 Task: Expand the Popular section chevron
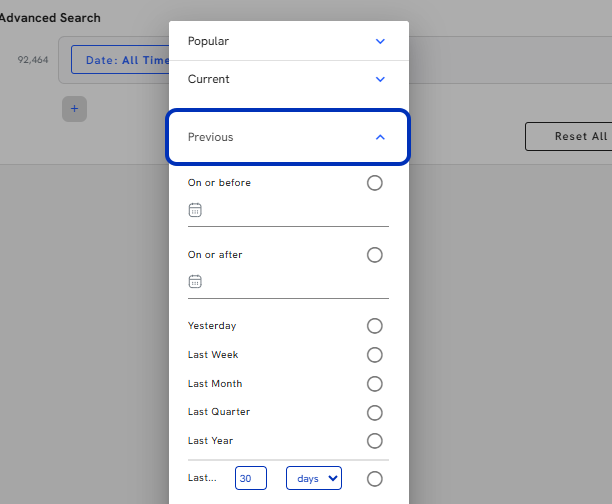tap(380, 41)
